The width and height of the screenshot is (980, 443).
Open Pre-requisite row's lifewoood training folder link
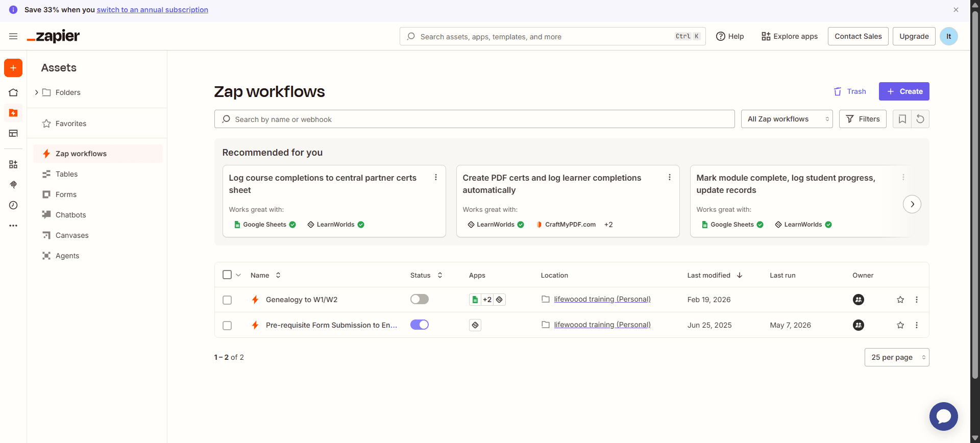[602, 325]
